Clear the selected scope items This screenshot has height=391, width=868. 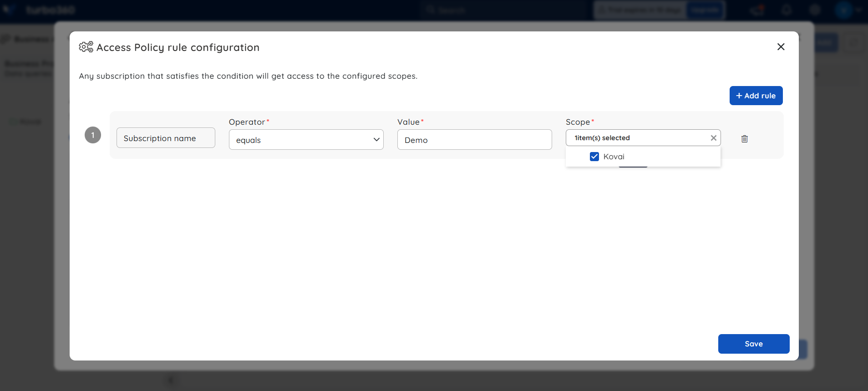[x=714, y=138]
